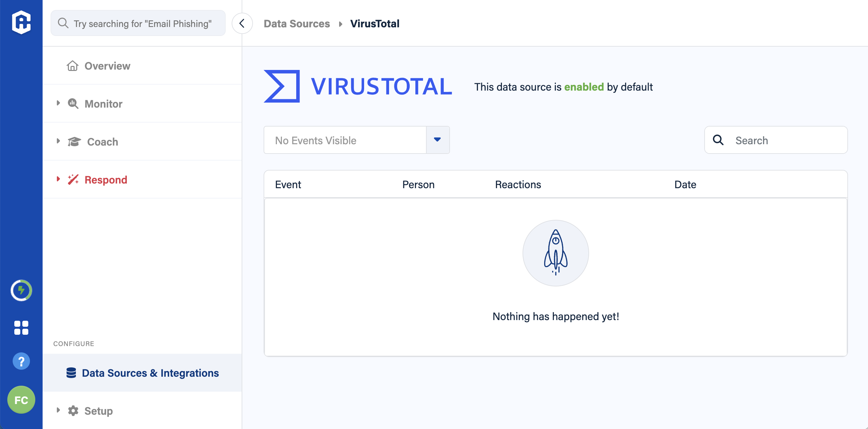The width and height of the screenshot is (868, 429).
Task: Open the help question mark icon
Action: (21, 361)
